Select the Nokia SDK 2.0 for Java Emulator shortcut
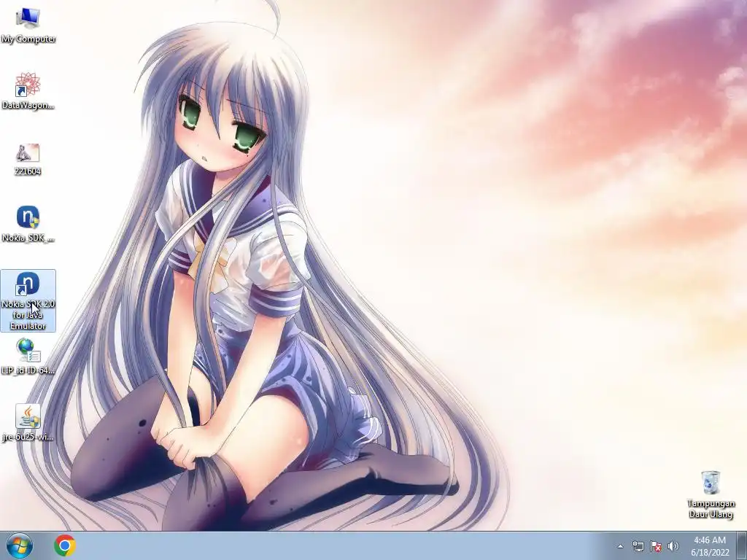This screenshot has height=560, width=747. tap(28, 300)
